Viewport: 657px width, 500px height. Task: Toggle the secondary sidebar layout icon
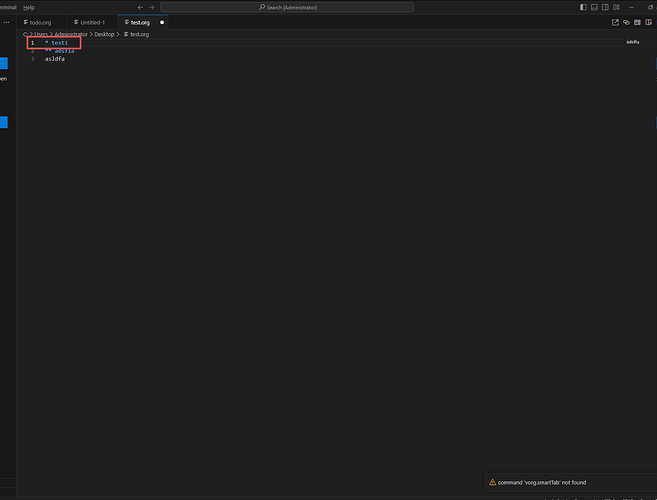[606, 7]
